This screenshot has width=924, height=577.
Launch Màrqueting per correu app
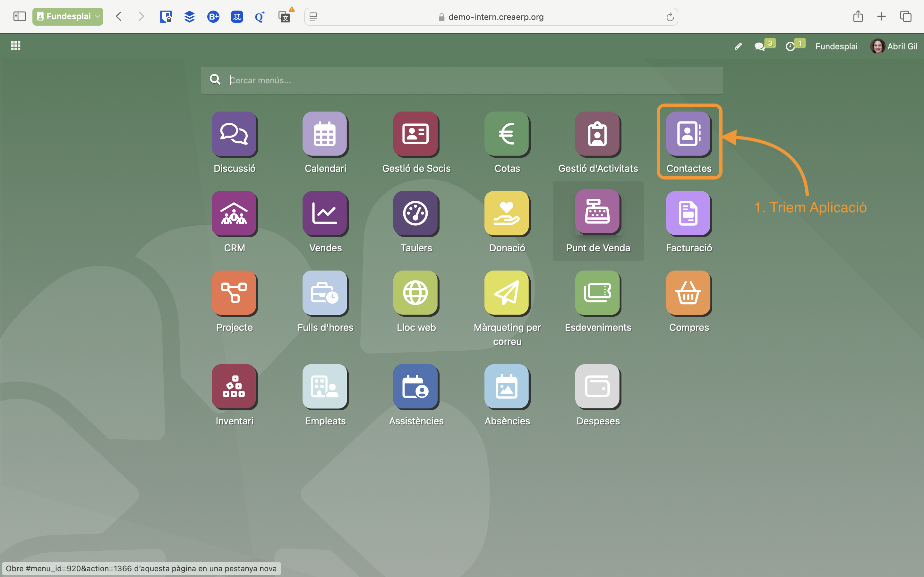click(x=506, y=293)
